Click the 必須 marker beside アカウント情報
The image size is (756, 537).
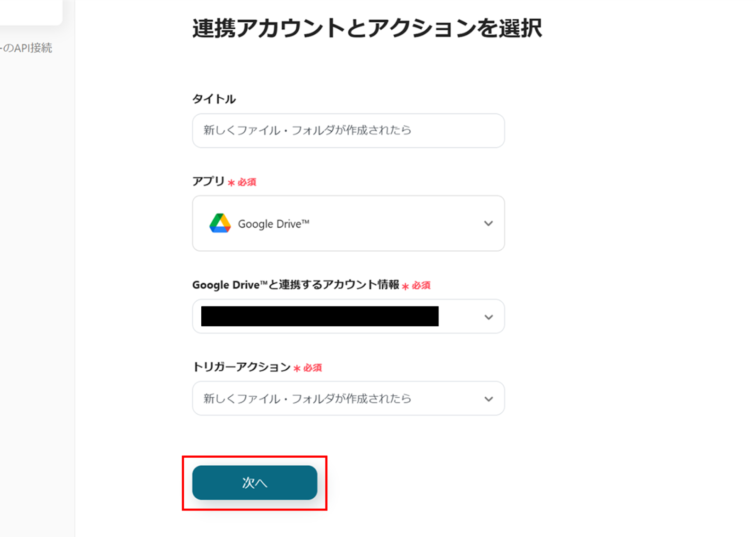(421, 285)
